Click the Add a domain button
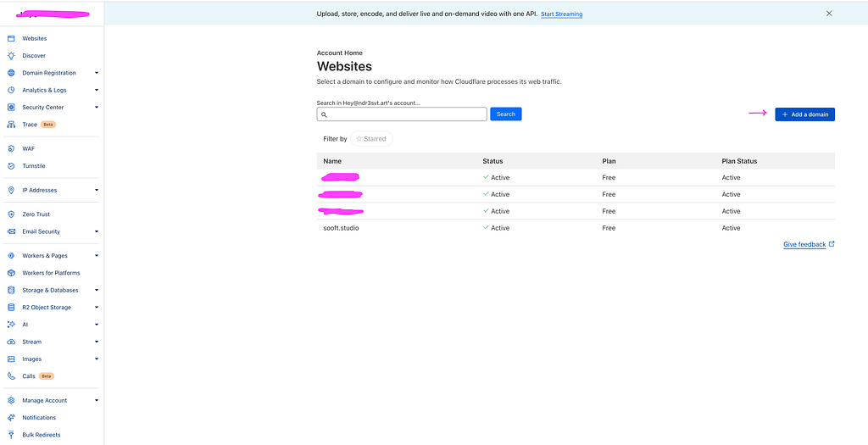Image resolution: width=868 pixels, height=445 pixels. click(x=805, y=114)
